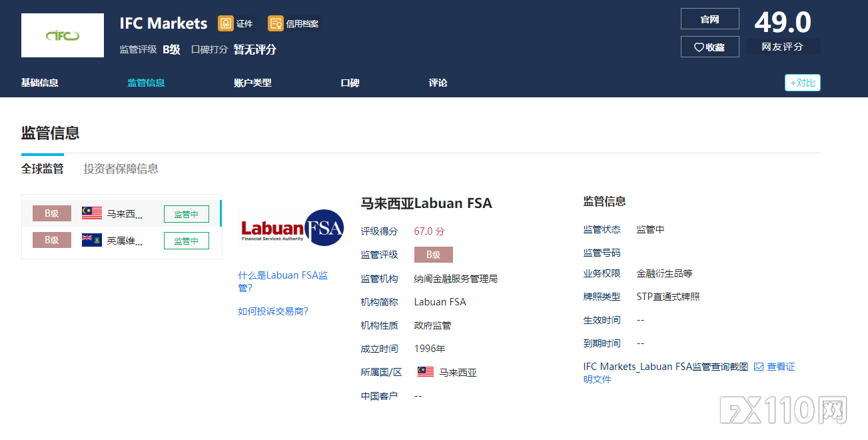This screenshot has height=440, width=868.
Task: Switch to the 基础信息 tab
Action: click(x=40, y=83)
